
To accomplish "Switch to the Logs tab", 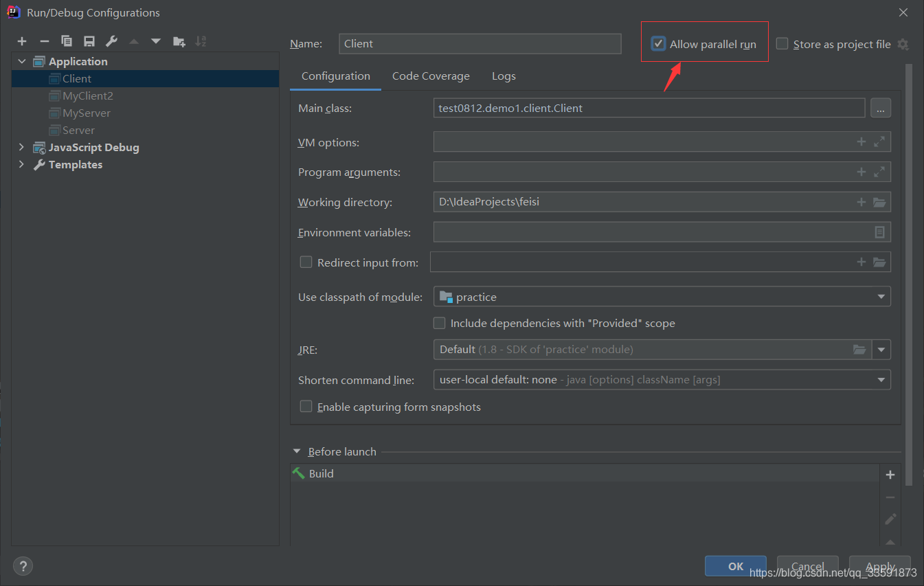I will tap(504, 76).
